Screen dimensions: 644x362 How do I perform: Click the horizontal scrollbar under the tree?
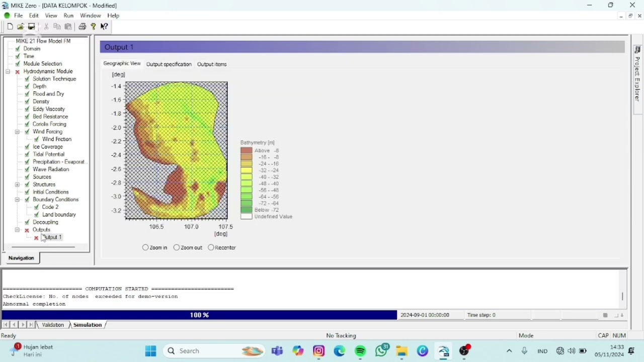pos(43,247)
